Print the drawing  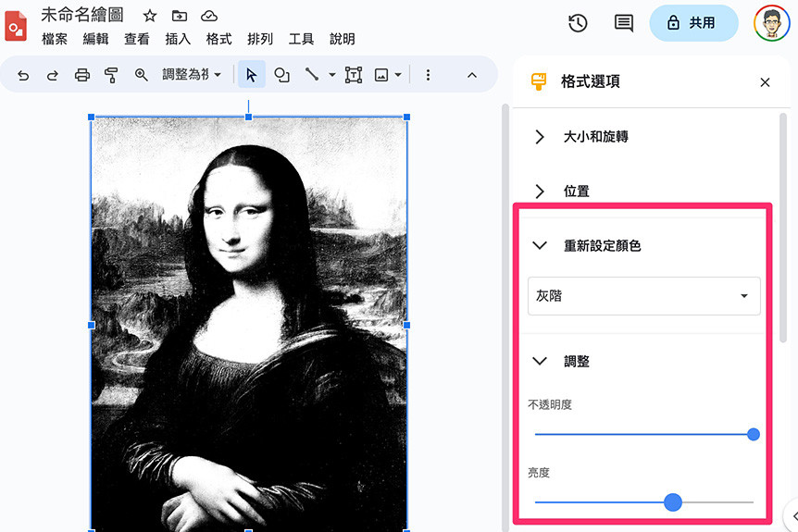(82, 75)
